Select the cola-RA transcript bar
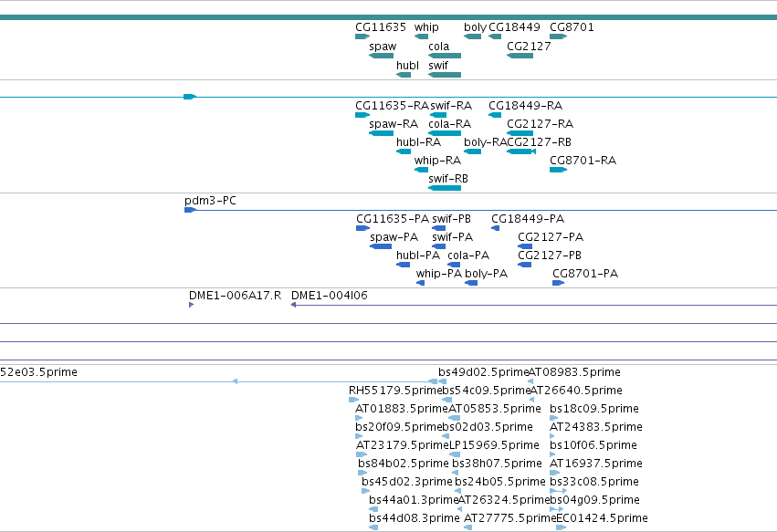This screenshot has height=532, width=777. (x=445, y=133)
